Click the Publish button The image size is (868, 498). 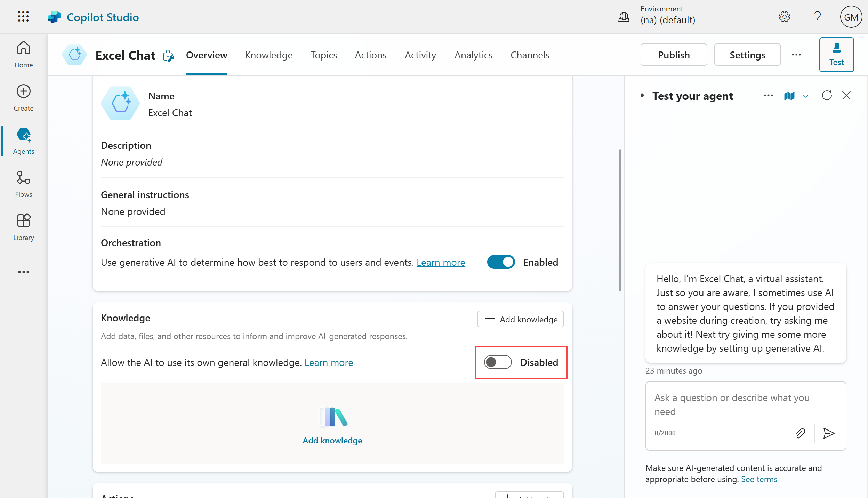click(674, 55)
